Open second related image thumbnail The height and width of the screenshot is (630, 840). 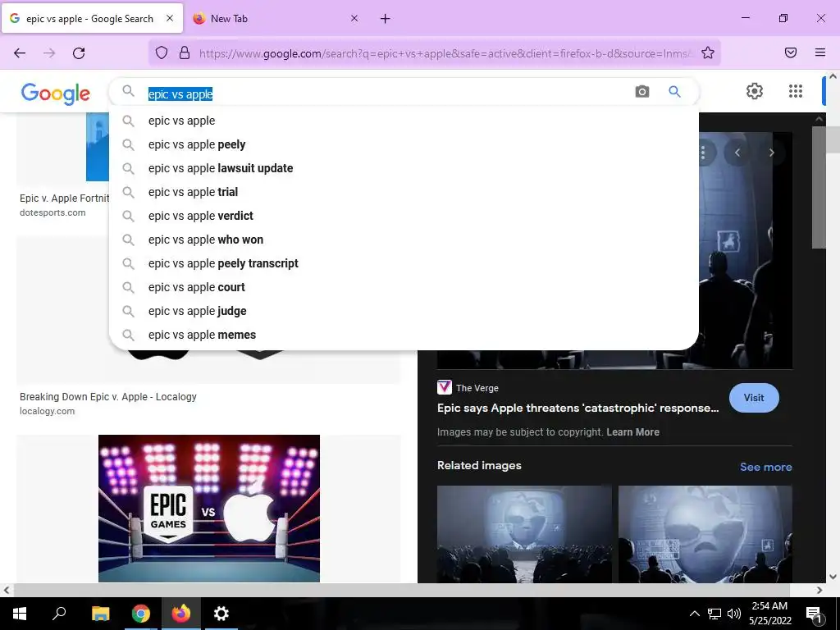[x=705, y=534]
